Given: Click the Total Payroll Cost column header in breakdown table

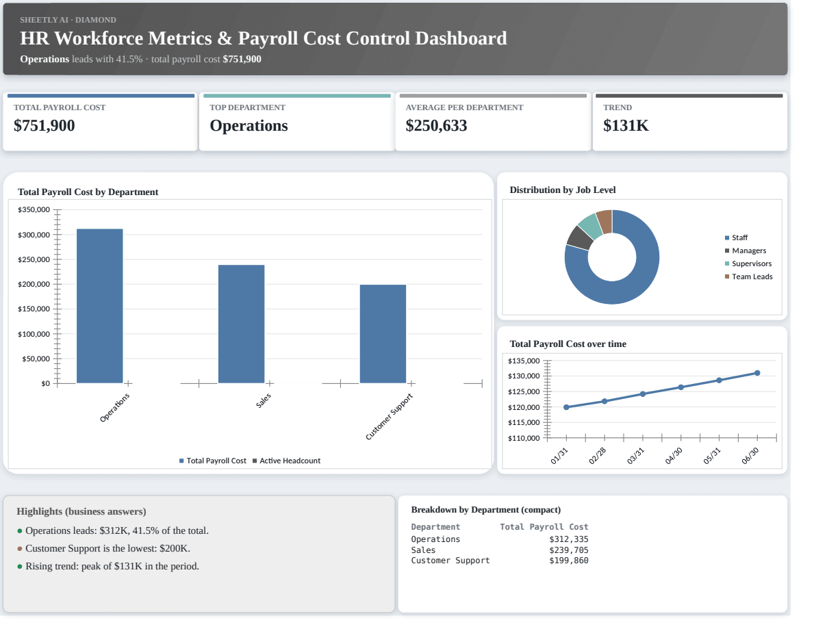Looking at the screenshot, I should tap(544, 527).
